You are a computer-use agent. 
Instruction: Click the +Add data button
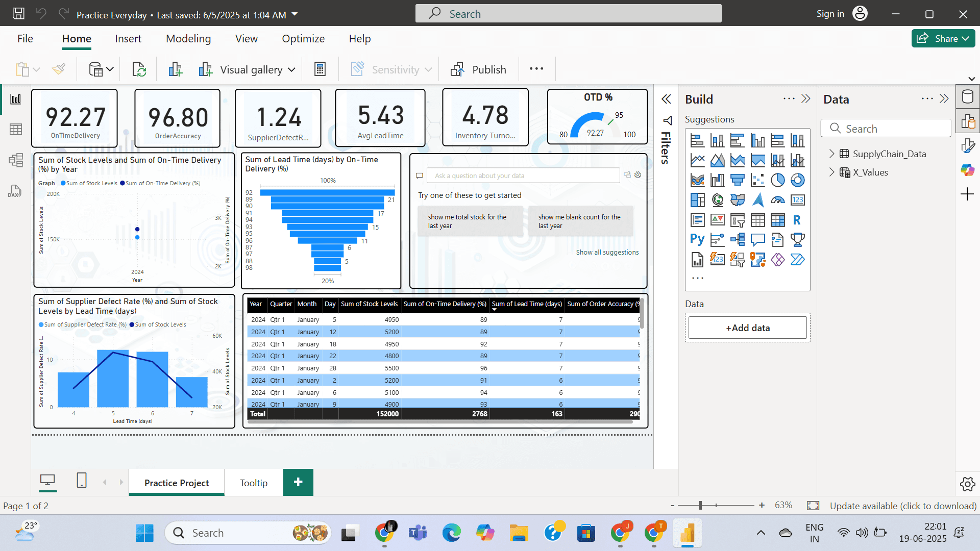pos(747,328)
